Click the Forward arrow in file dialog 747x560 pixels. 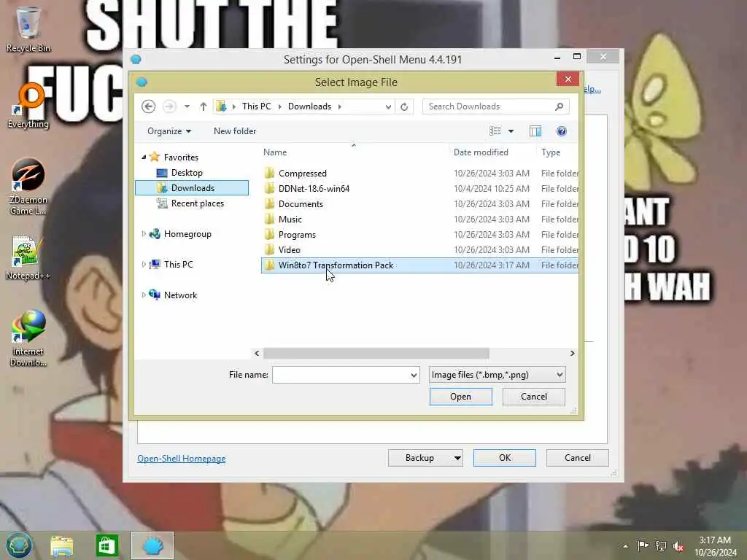pyautogui.click(x=169, y=106)
